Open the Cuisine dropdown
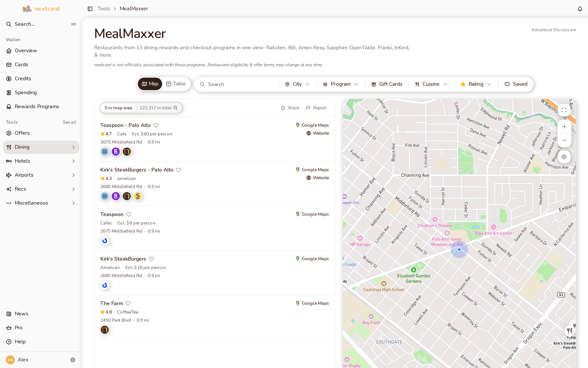Screen dimensions: 588x368 [x=431, y=84]
